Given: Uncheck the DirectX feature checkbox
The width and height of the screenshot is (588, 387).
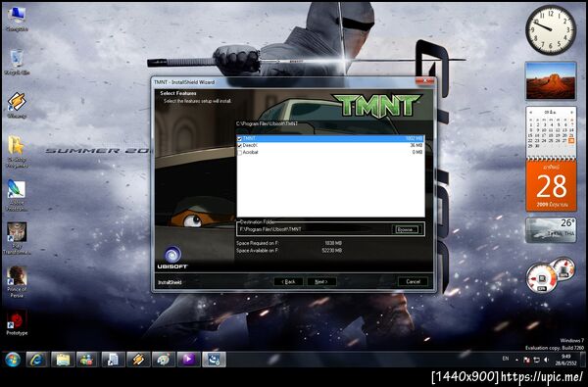Looking at the screenshot, I should click(x=240, y=146).
